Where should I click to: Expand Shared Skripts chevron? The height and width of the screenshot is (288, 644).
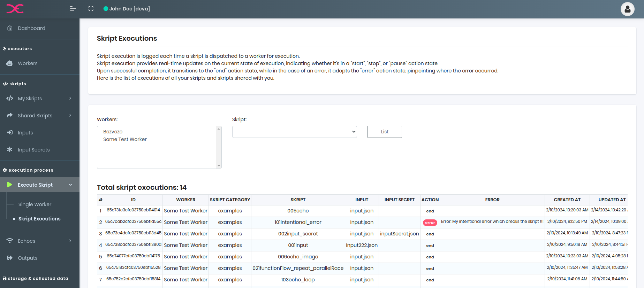pos(70,116)
